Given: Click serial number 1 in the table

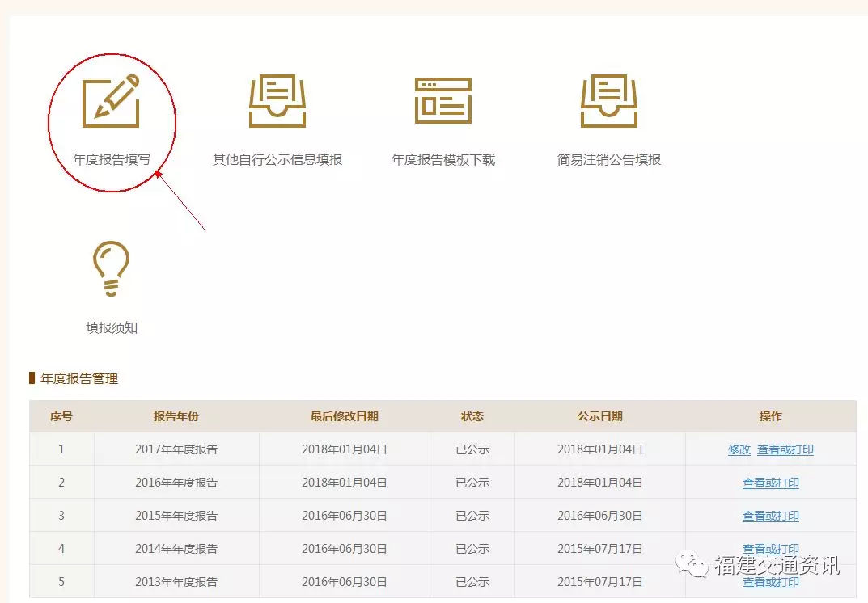Looking at the screenshot, I should [61, 449].
